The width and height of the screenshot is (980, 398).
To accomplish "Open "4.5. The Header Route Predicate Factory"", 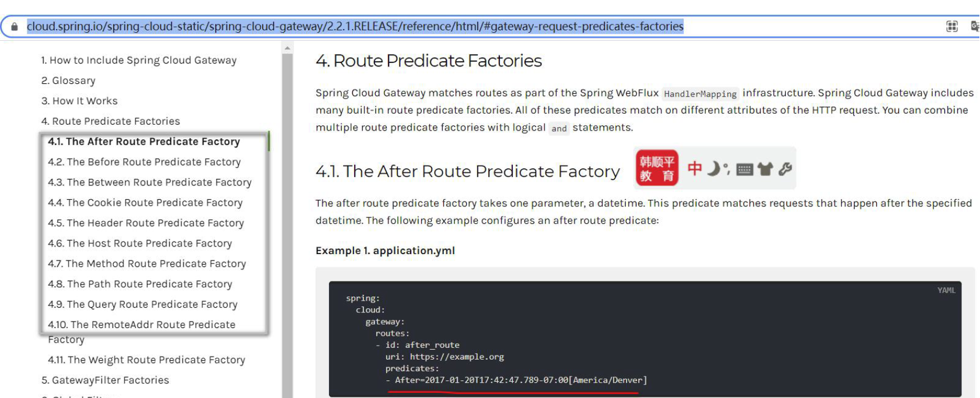I will [146, 223].
